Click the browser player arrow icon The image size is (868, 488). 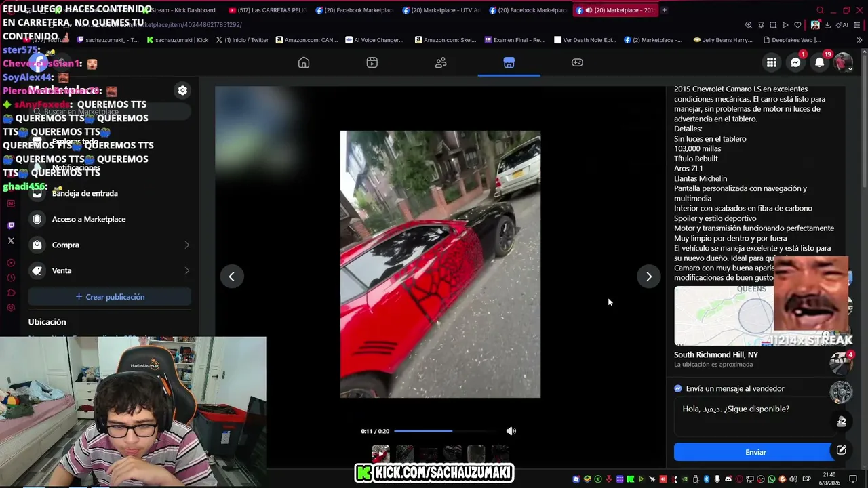(x=785, y=25)
